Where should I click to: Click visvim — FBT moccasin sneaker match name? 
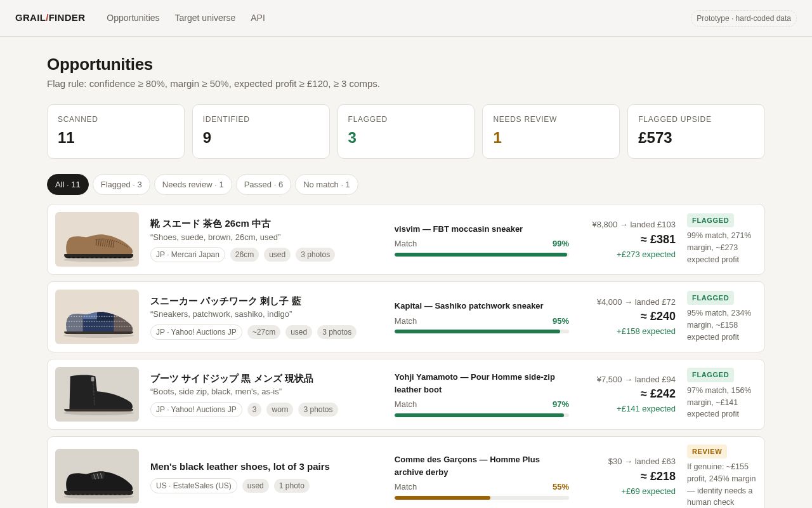[459, 229]
